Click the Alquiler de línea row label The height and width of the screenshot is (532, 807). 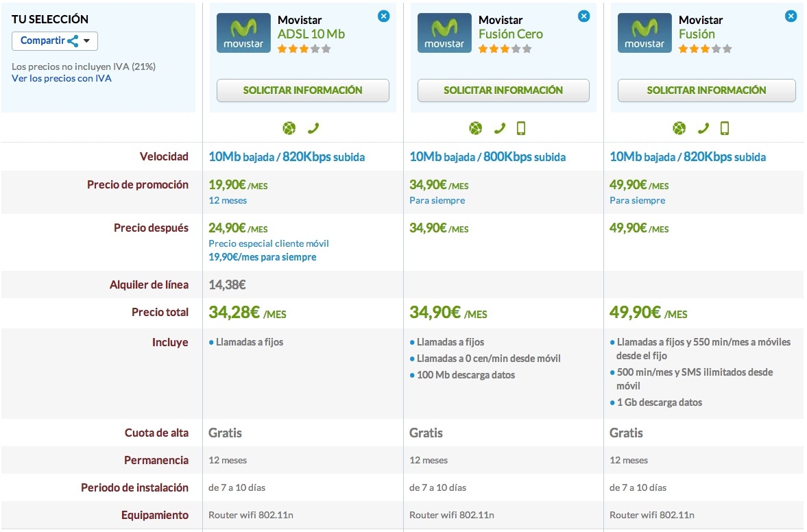tap(149, 285)
